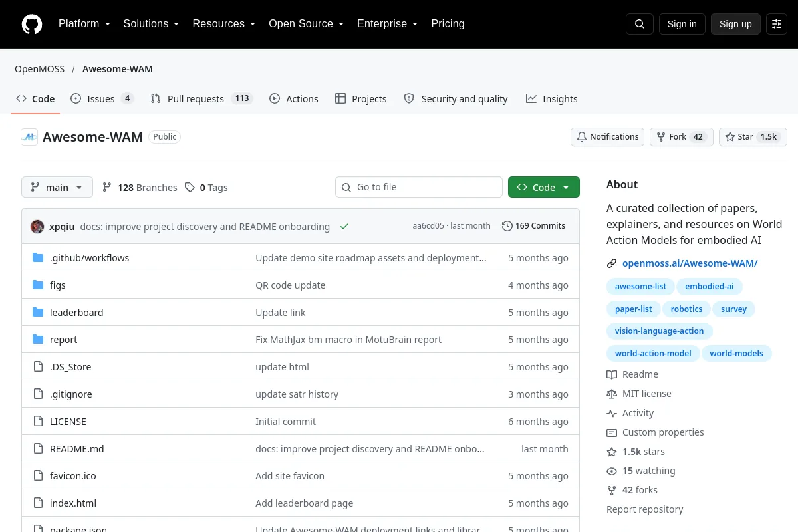Image resolution: width=798 pixels, height=532 pixels.
Task: View the 128 Branches link
Action: pos(140,188)
